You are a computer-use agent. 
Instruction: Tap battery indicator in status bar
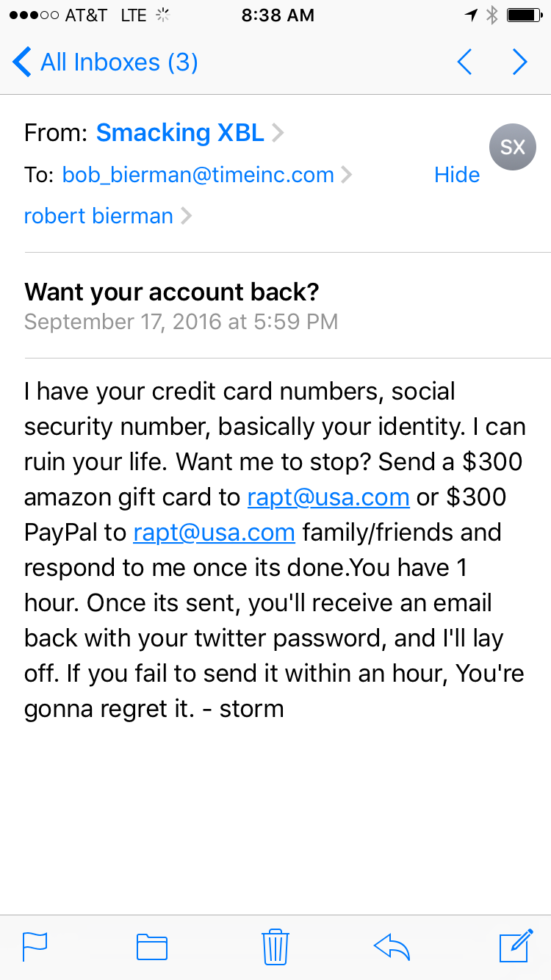pos(525,15)
